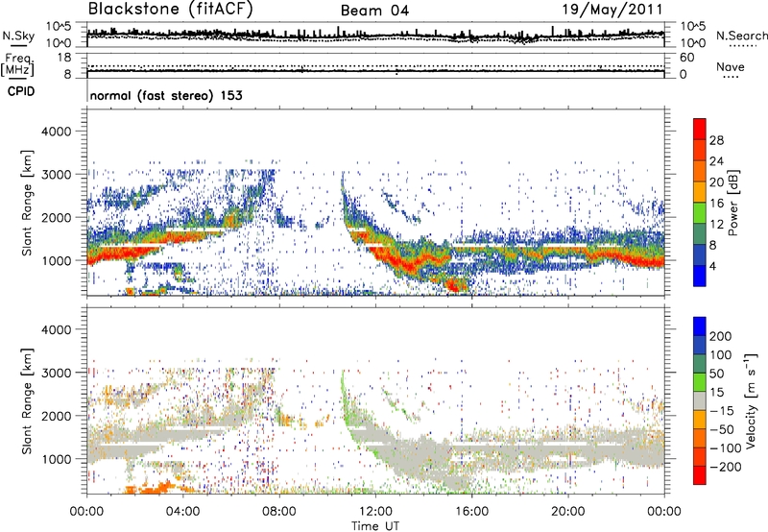768x532 pixels.
Task: Click the "-100" label on Velocity color bar
Action: 726,447
